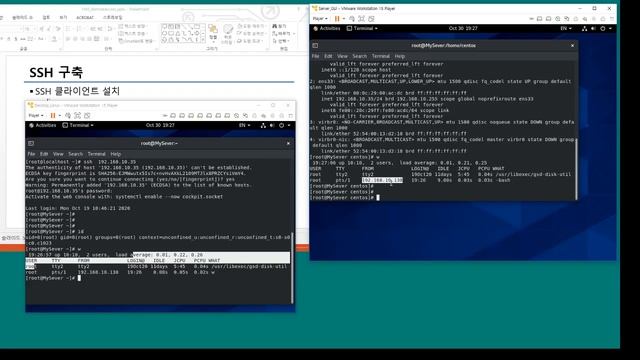The image size is (640, 360).
Task: Open Search menu in Server_GUI terminal
Action: (x=360, y=56)
